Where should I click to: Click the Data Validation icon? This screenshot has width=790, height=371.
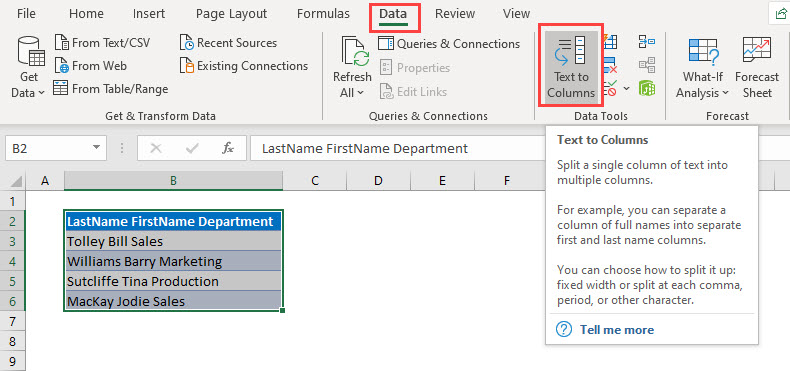point(610,89)
